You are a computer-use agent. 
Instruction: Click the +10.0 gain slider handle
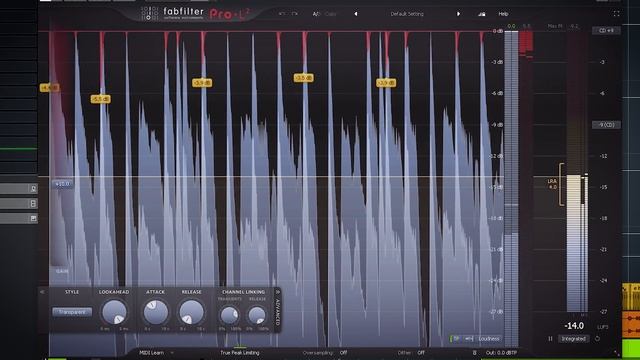[62, 184]
